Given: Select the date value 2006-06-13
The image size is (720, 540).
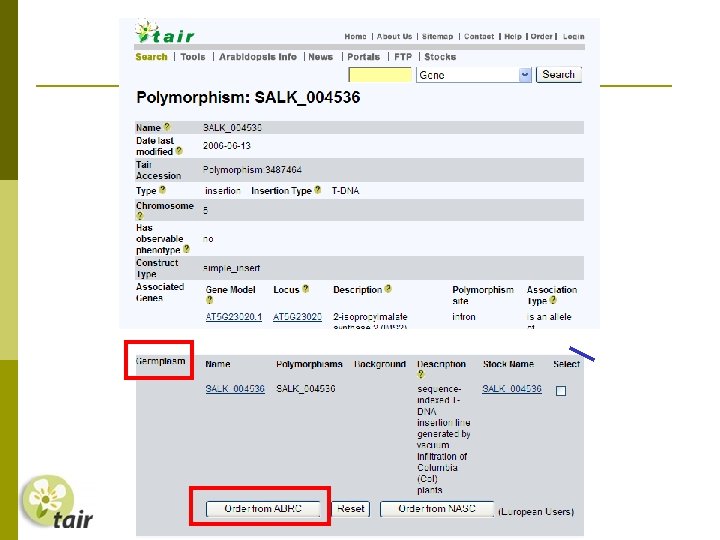Looking at the screenshot, I should (227, 146).
